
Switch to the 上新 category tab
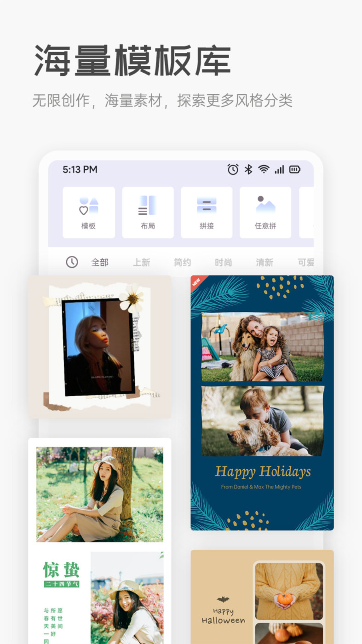(x=142, y=263)
